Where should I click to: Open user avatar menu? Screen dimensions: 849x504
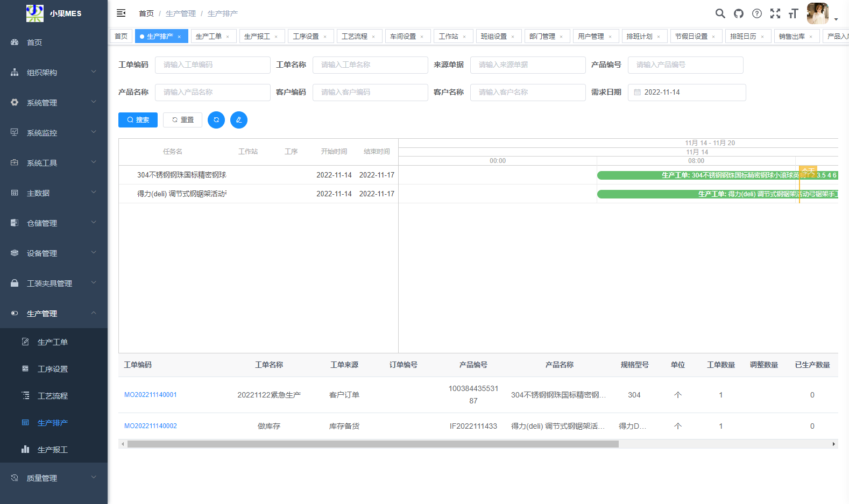(x=818, y=13)
